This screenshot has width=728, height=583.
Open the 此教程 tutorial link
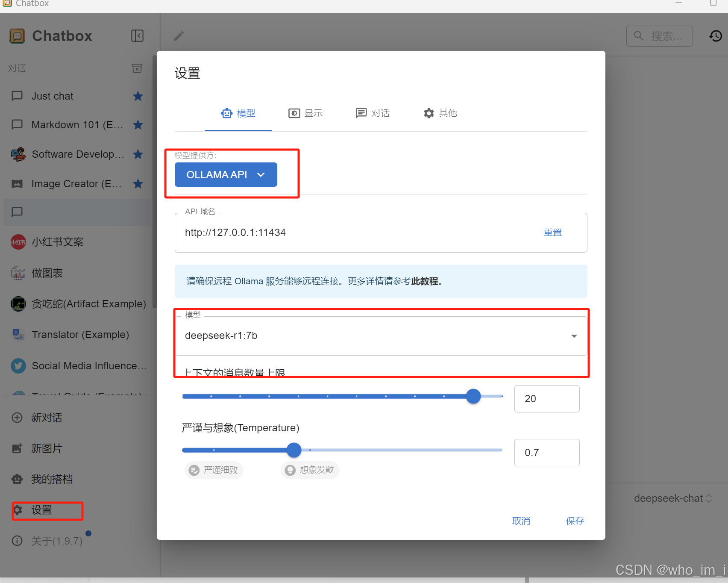tap(424, 281)
